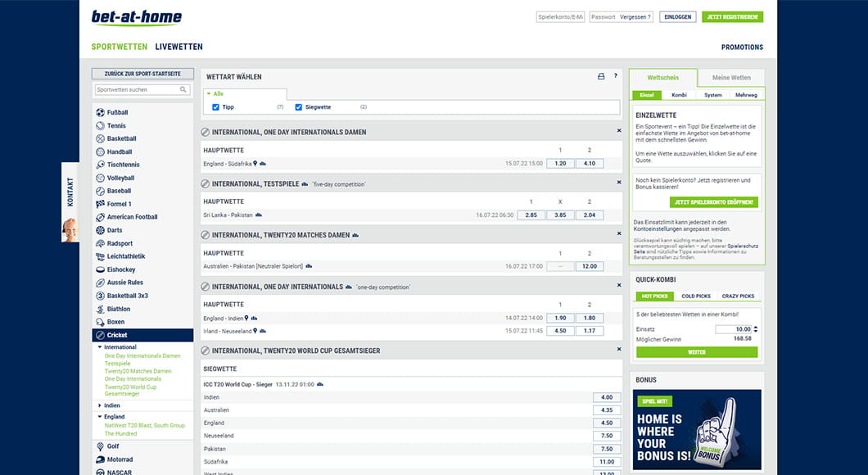Uncheck the Siegwette checkbox

[298, 107]
